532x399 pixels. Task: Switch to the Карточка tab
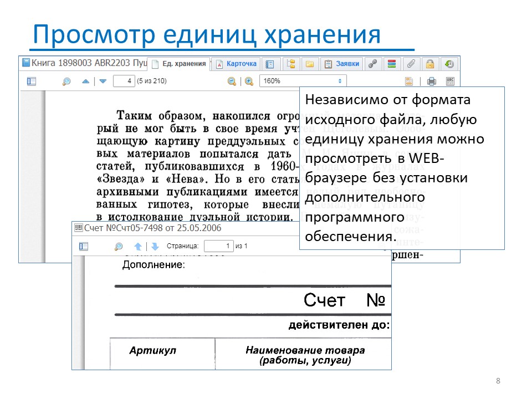236,64
